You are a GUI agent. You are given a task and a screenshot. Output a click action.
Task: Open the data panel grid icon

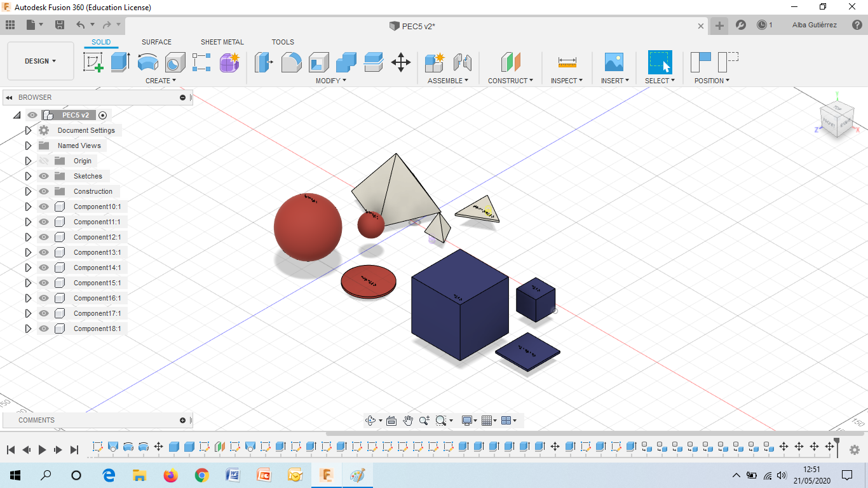10,25
